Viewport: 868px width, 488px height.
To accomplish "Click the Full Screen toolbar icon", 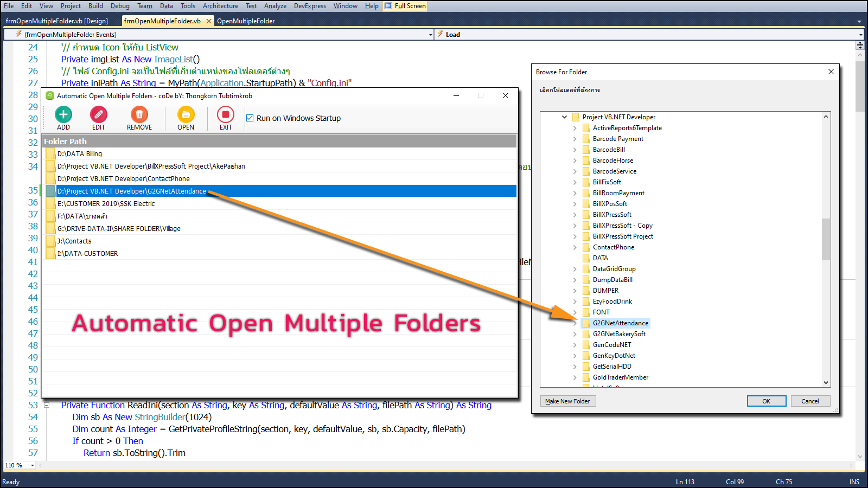I will 388,6.
